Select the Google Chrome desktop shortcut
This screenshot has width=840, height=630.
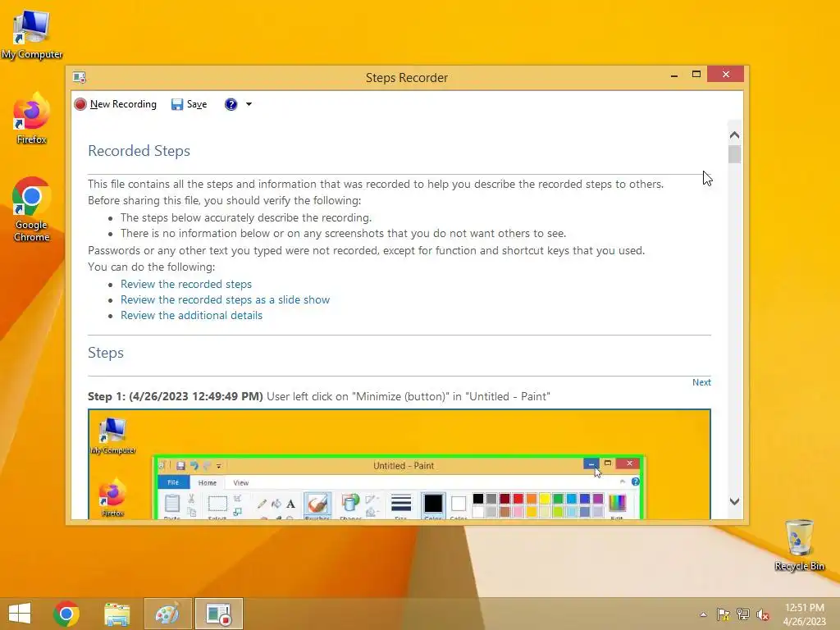coord(32,209)
